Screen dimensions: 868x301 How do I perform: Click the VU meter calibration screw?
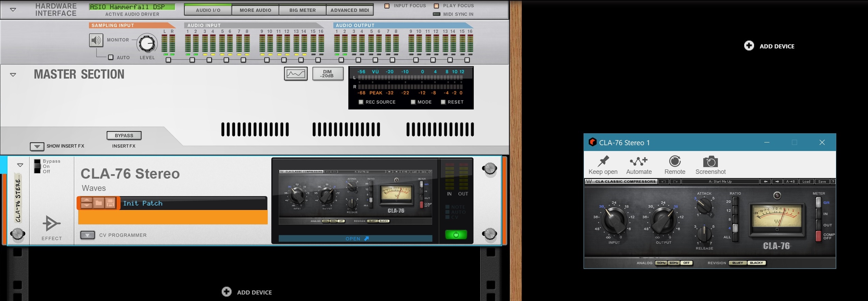coord(777,229)
